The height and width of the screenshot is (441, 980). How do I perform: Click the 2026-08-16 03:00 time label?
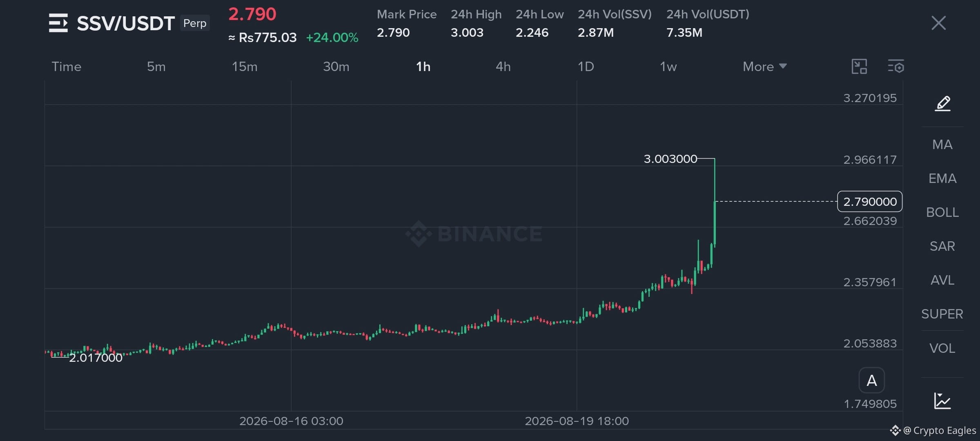coord(291,421)
